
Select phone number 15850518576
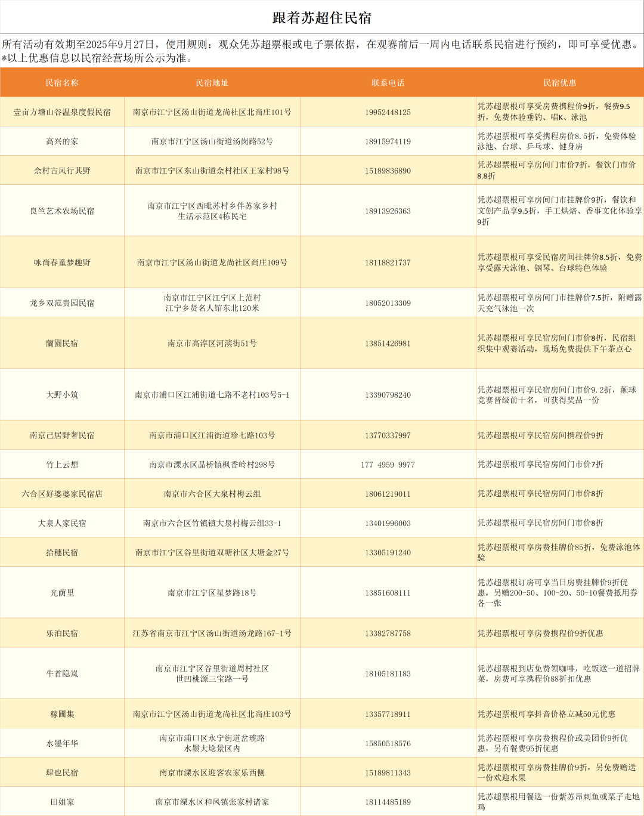[388, 743]
